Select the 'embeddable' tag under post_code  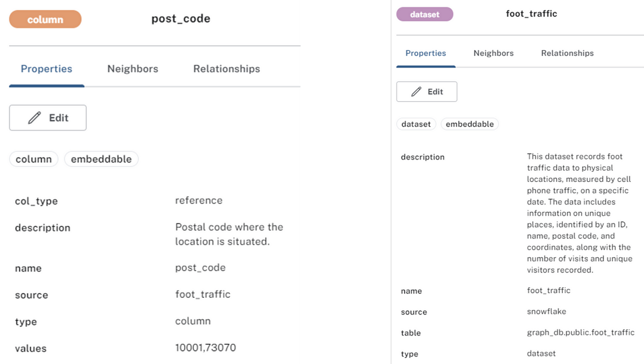click(101, 159)
